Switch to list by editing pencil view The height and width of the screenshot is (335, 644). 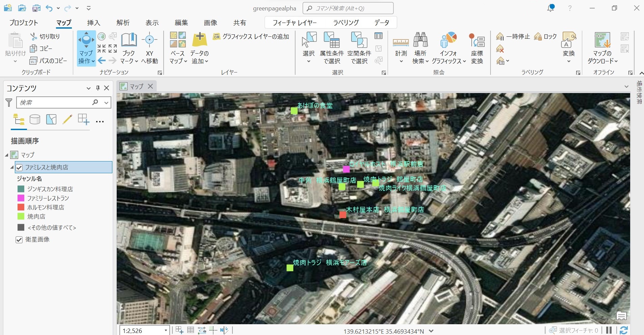pyautogui.click(x=67, y=119)
